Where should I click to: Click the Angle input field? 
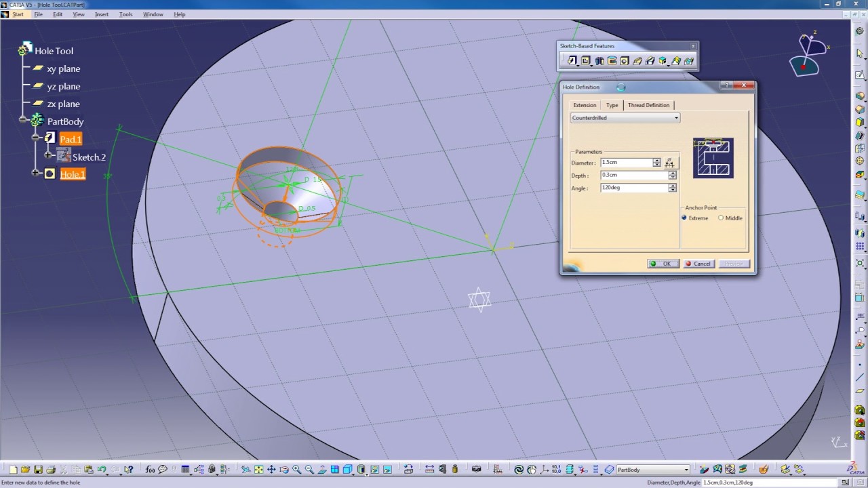coord(634,188)
